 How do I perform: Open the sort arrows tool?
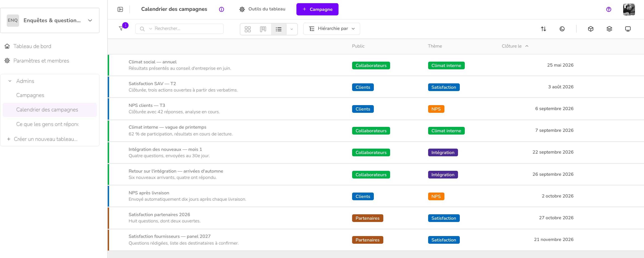pos(544,29)
